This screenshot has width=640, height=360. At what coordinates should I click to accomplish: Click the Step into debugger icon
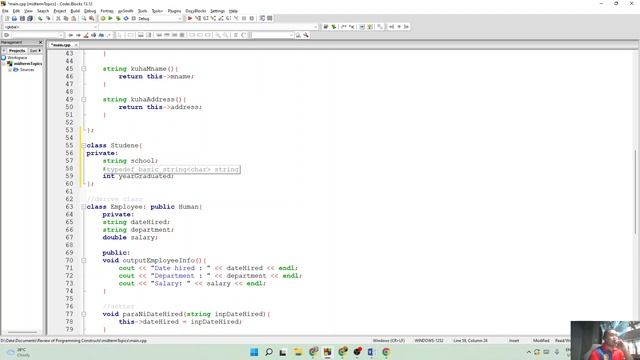[x=213, y=18]
